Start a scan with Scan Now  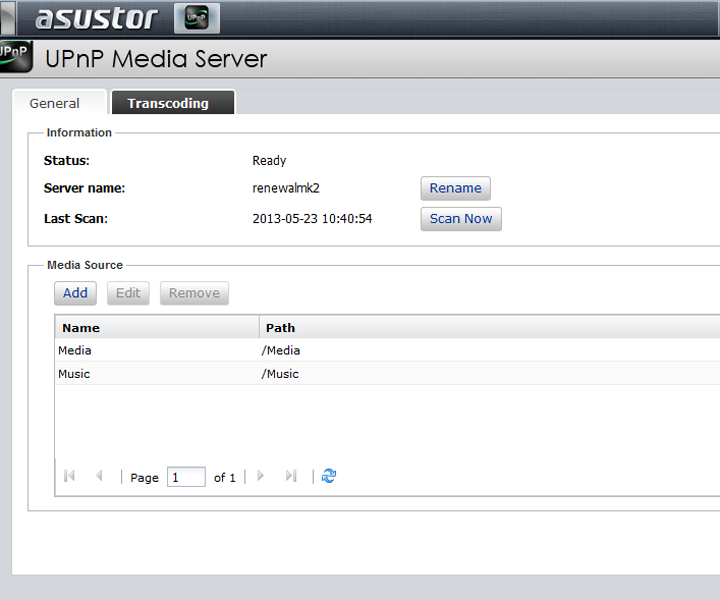[460, 218]
